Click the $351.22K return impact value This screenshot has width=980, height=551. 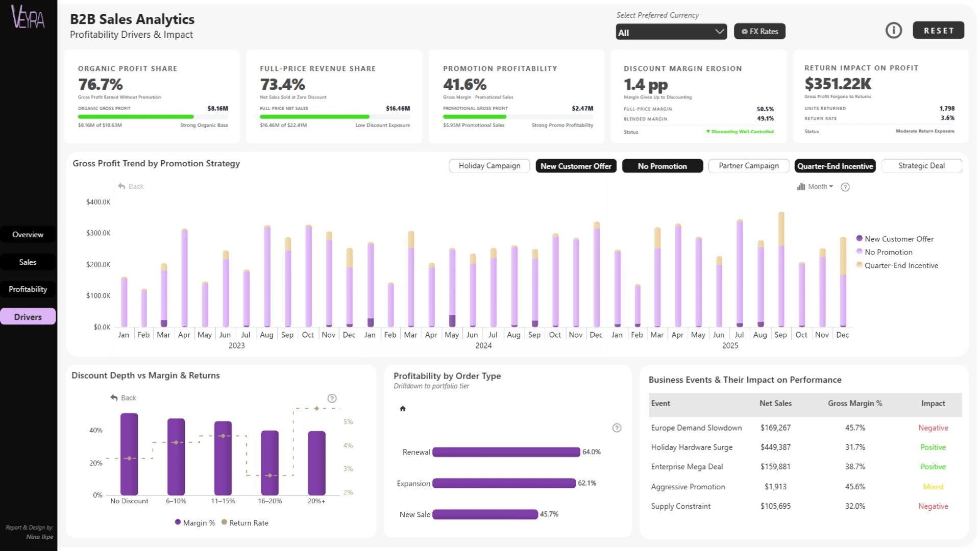[x=838, y=84]
